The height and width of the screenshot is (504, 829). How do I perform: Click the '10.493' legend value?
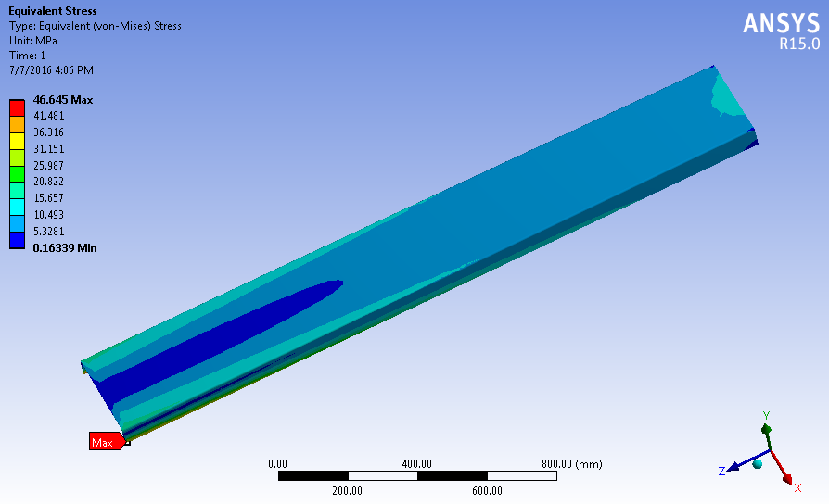coord(48,215)
